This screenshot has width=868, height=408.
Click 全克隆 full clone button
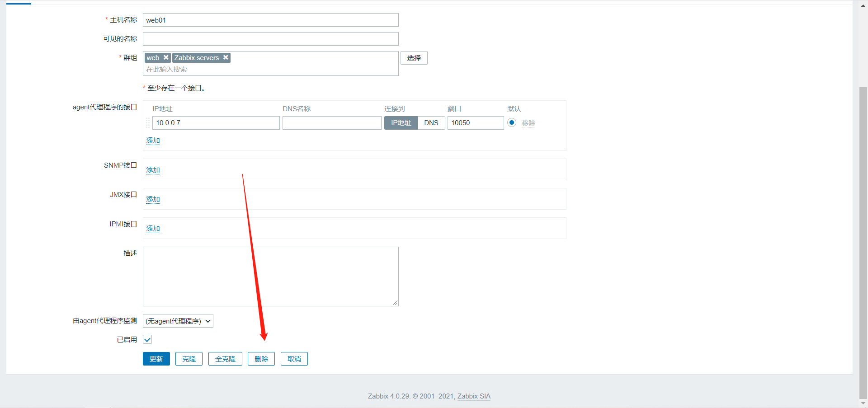(x=225, y=359)
